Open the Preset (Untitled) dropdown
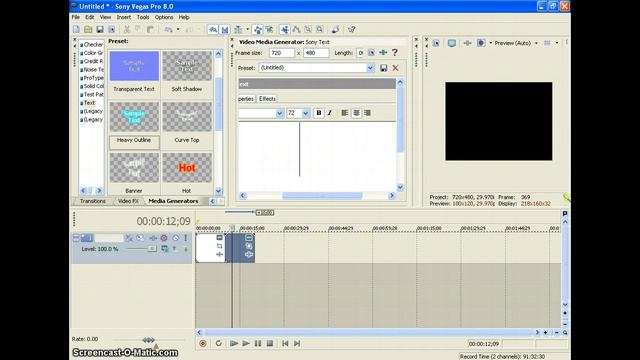 370,68
